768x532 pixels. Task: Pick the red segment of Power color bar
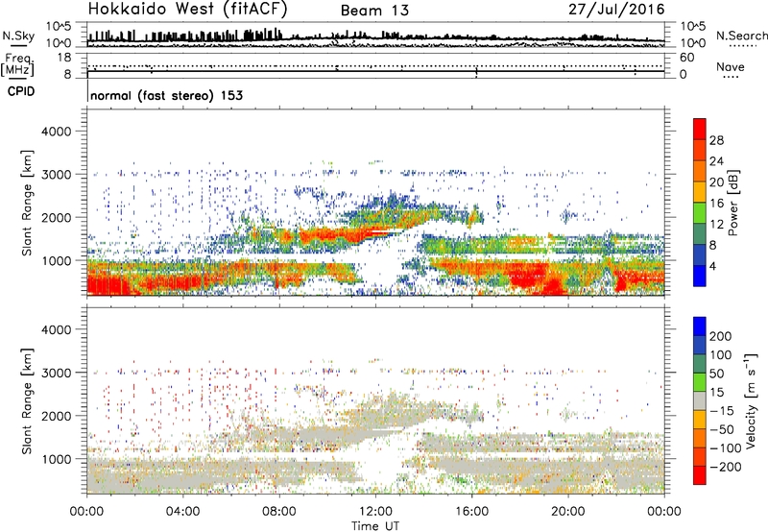tap(700, 129)
